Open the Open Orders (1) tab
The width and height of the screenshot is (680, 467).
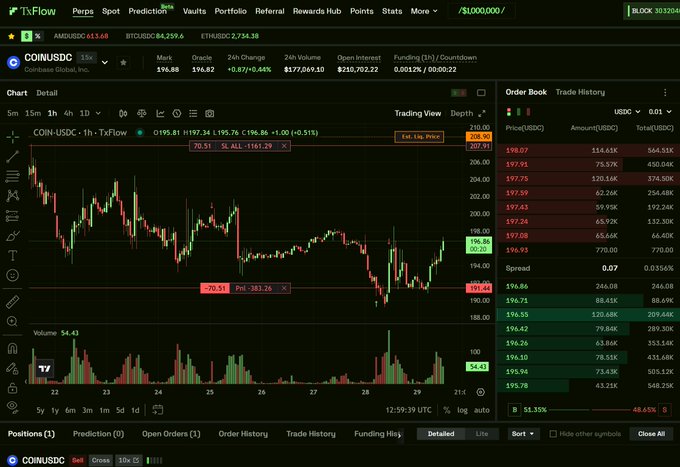pyautogui.click(x=171, y=434)
